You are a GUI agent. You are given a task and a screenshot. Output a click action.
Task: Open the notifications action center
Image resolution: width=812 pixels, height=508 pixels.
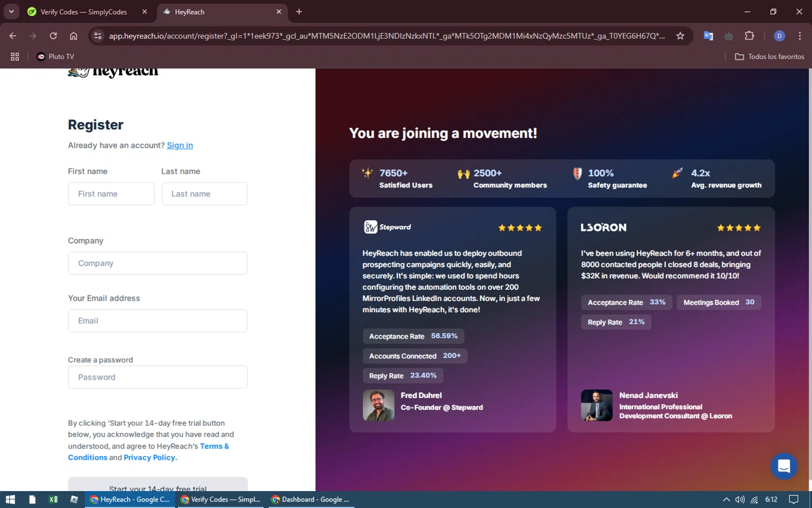[x=794, y=499]
